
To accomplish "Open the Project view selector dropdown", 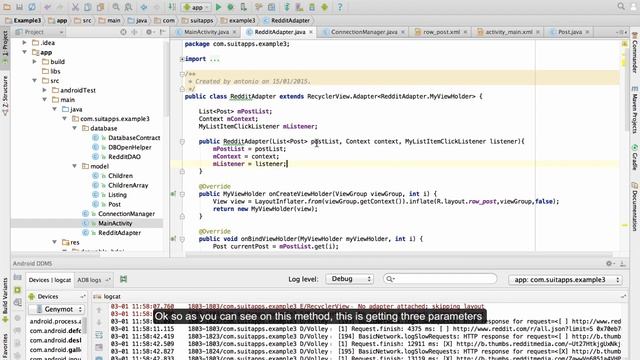I will [39, 32].
